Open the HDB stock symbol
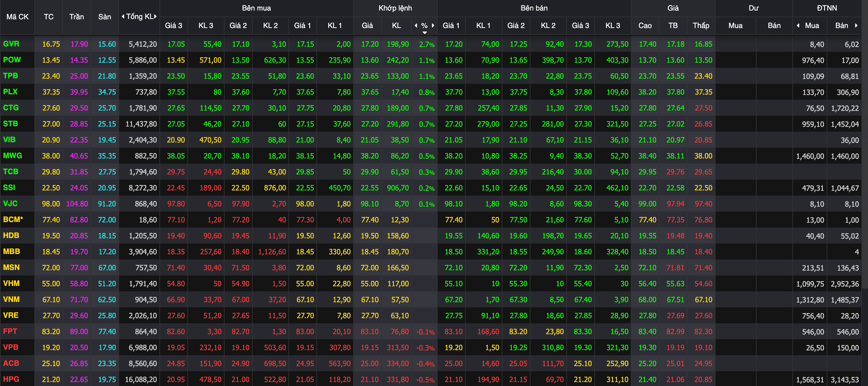Screen dimensions: 868x386 [x=11, y=235]
